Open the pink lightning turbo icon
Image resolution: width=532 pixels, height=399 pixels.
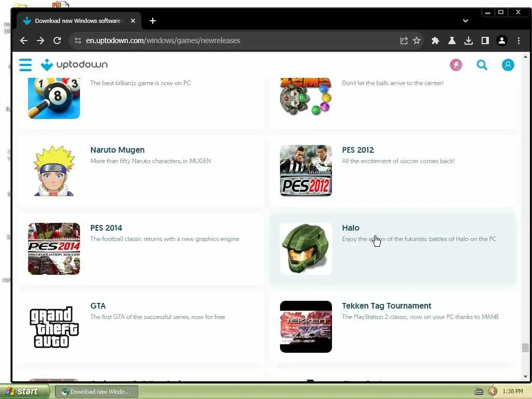456,65
